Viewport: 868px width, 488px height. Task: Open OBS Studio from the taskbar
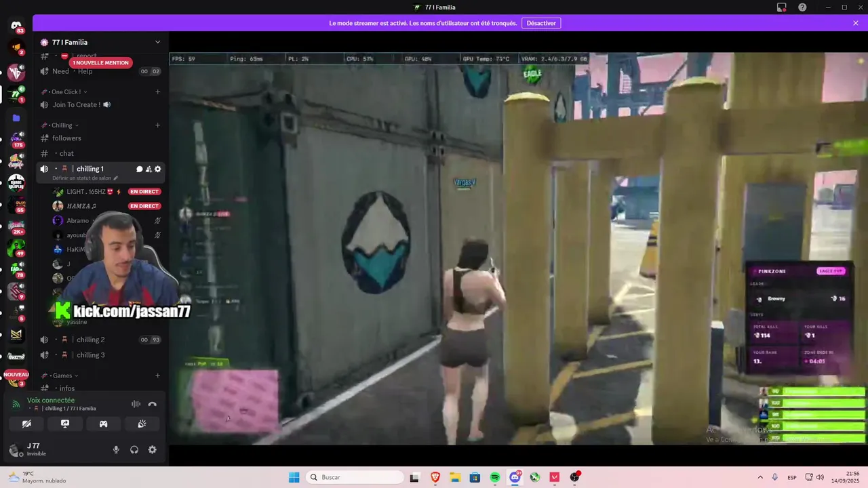tap(575, 477)
